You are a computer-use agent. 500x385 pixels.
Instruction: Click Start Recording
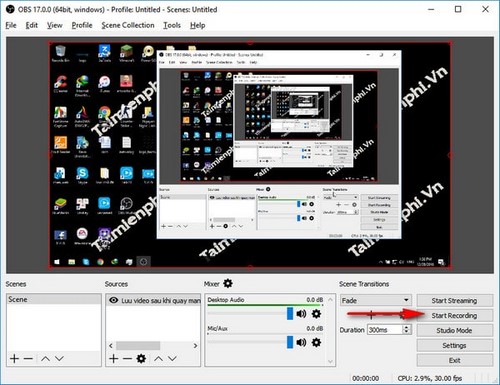click(454, 316)
